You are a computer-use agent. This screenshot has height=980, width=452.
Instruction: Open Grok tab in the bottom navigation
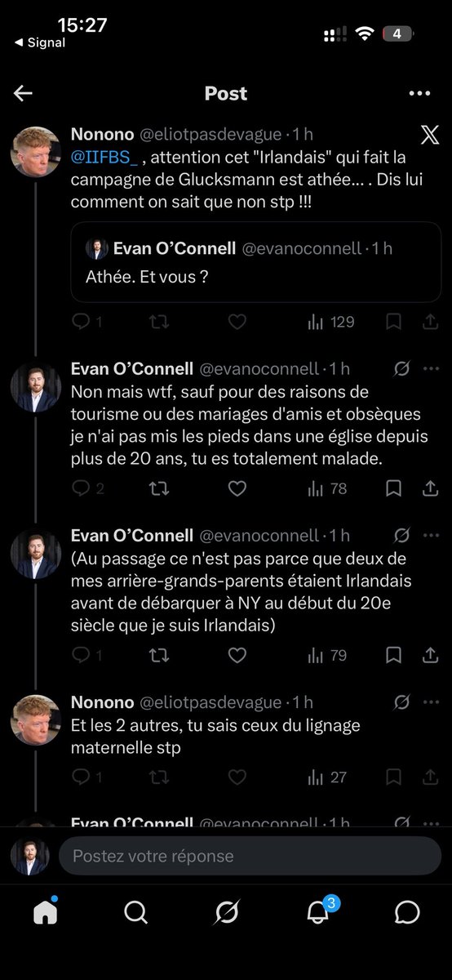[x=226, y=911]
